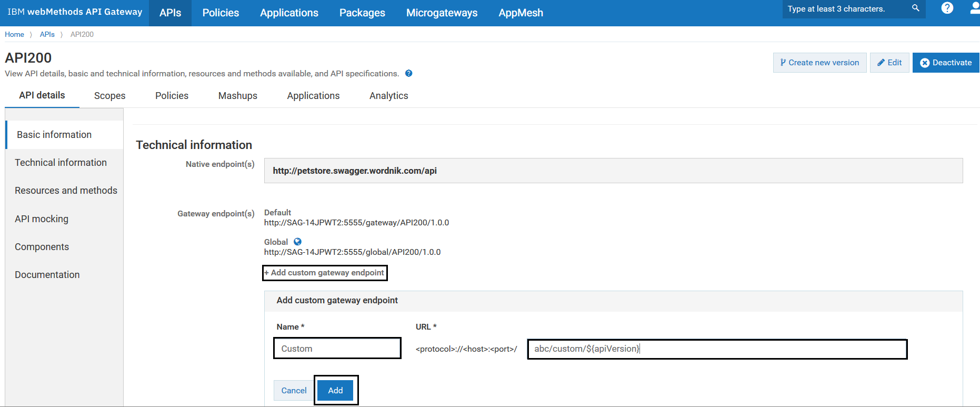Open the APIs top menu
The image size is (980, 407).
170,13
